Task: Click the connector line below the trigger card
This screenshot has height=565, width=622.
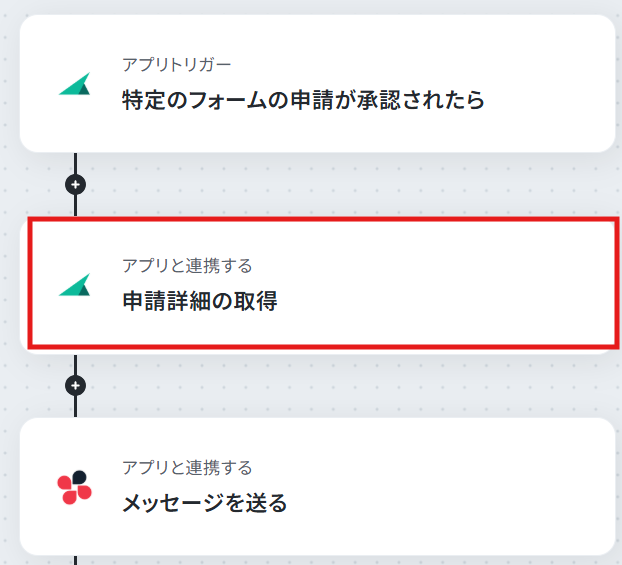Action: [75, 163]
